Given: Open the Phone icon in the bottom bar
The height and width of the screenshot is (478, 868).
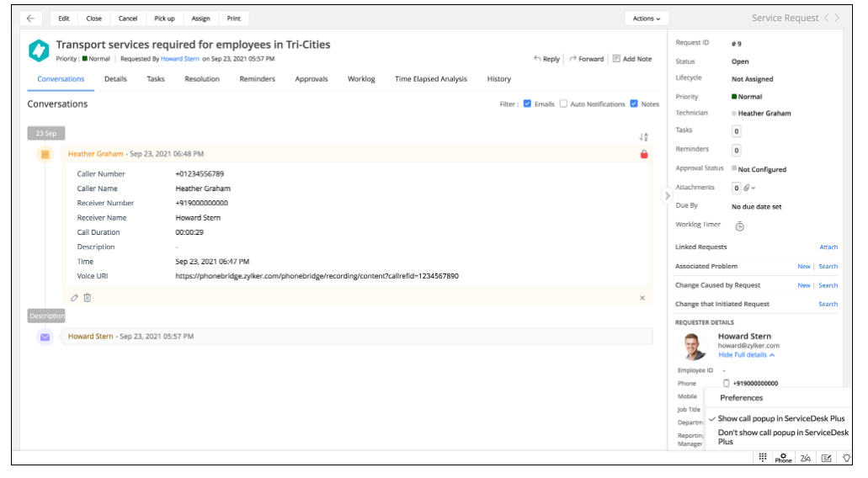Looking at the screenshot, I should [783, 458].
